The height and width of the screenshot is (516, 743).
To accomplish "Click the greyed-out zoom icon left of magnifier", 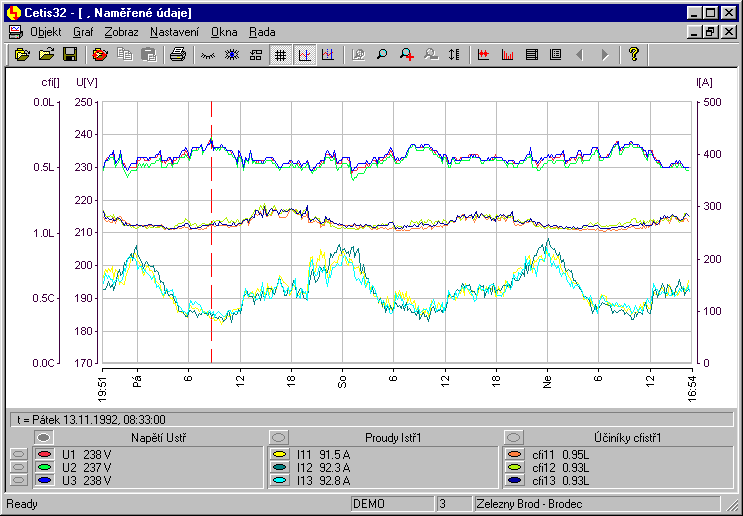I will click(x=358, y=55).
